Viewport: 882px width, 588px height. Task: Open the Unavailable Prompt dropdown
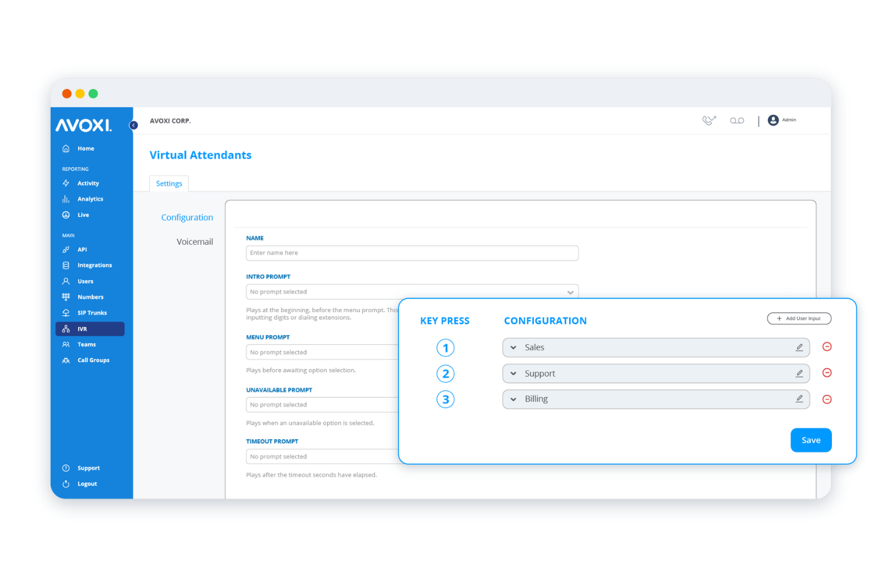click(x=322, y=405)
